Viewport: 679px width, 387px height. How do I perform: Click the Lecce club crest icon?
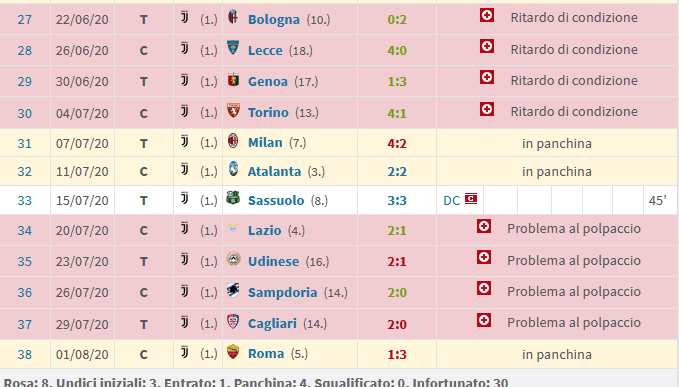pos(233,48)
